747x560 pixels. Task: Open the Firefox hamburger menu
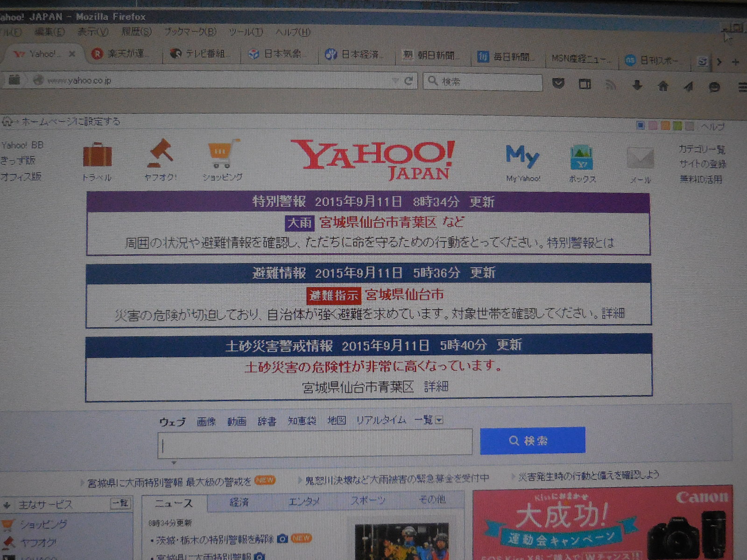click(742, 87)
